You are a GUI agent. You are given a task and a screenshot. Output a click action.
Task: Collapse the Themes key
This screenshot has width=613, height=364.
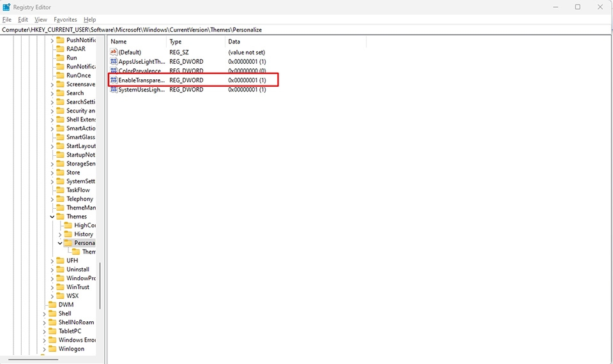coord(52,216)
